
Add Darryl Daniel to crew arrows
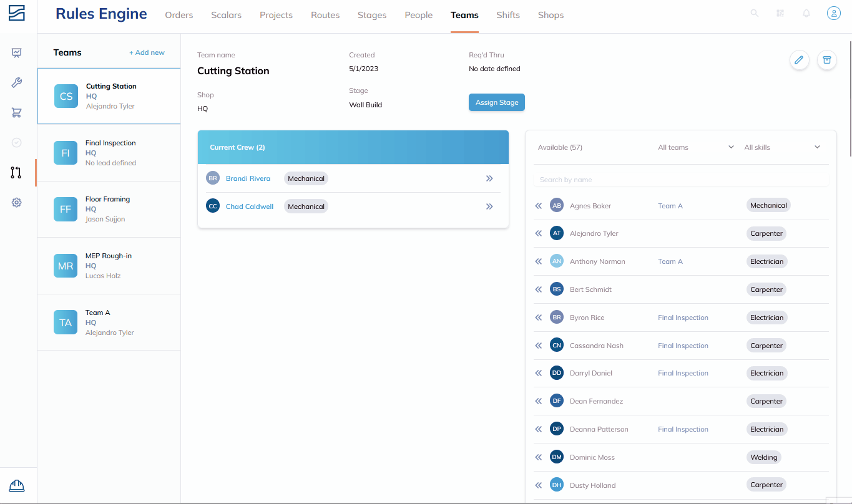point(539,373)
